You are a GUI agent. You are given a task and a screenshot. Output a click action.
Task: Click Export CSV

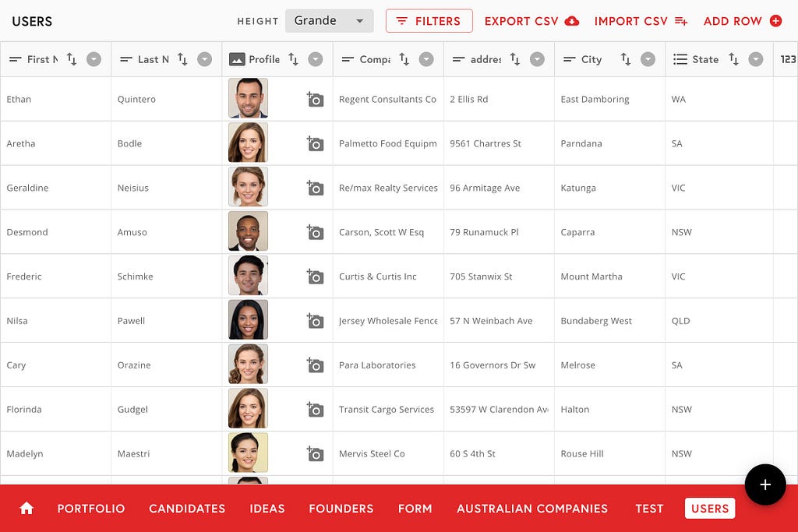(531, 21)
